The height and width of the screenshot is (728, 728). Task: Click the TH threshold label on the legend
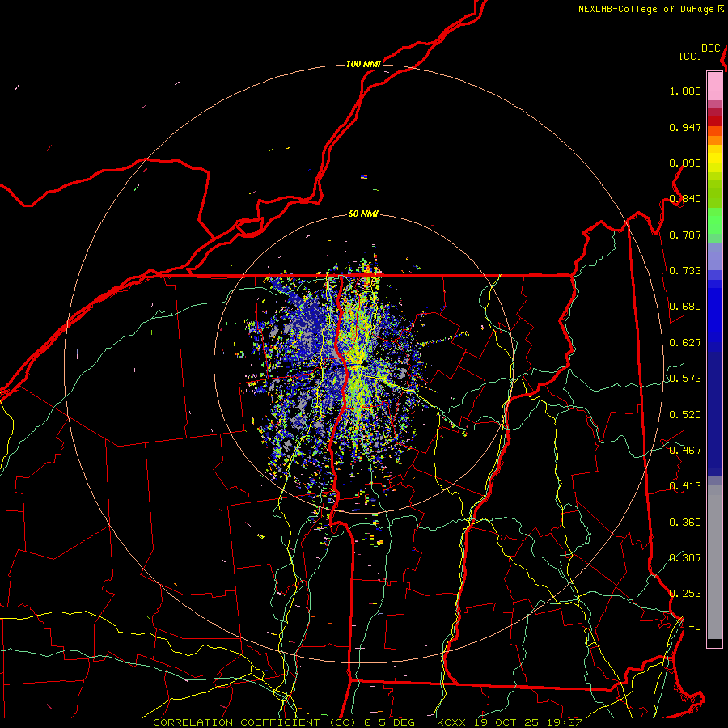coord(695,630)
